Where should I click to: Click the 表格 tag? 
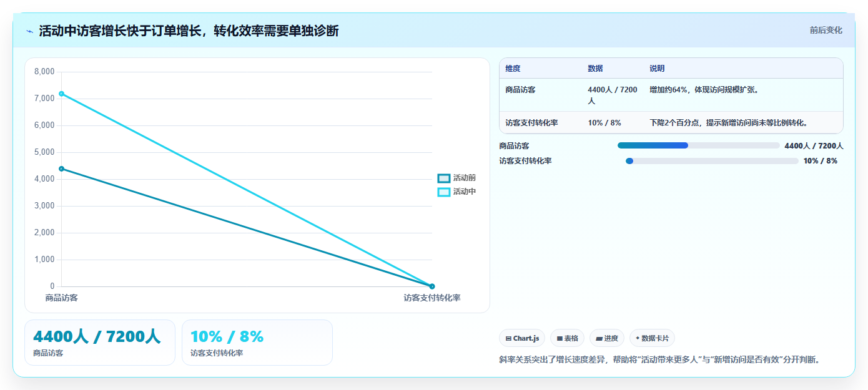pos(567,338)
